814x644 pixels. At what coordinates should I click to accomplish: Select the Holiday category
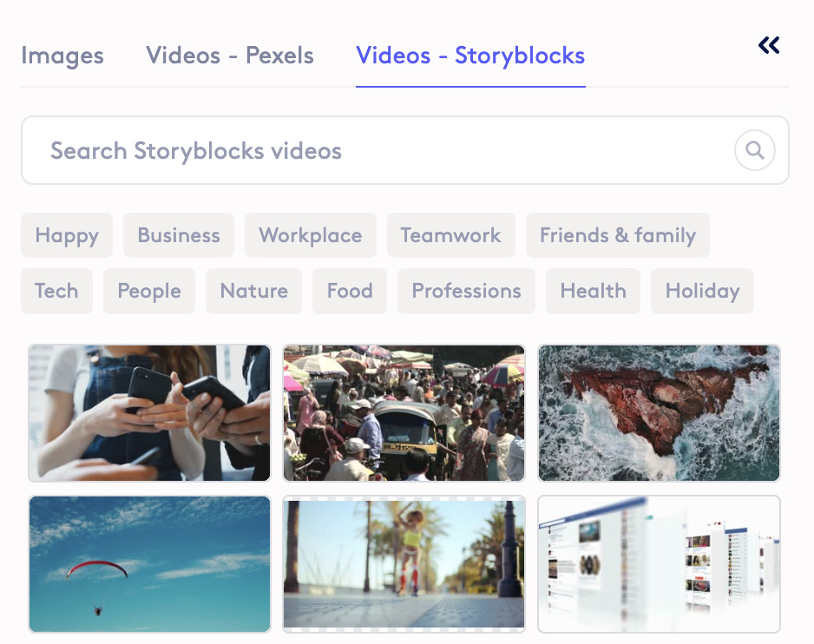(x=702, y=291)
